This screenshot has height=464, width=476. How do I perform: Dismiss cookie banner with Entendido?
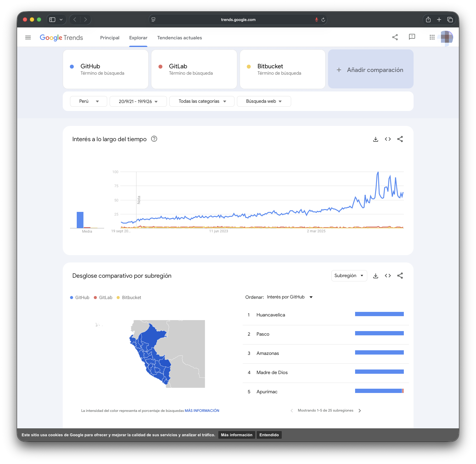[x=269, y=435]
